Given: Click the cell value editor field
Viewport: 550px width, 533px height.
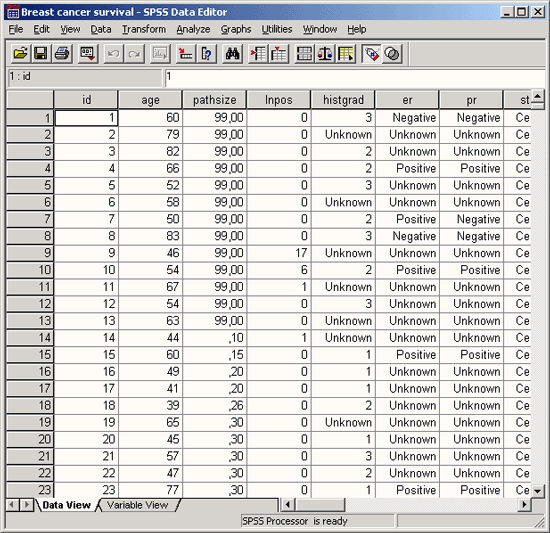Looking at the screenshot, I should [354, 77].
